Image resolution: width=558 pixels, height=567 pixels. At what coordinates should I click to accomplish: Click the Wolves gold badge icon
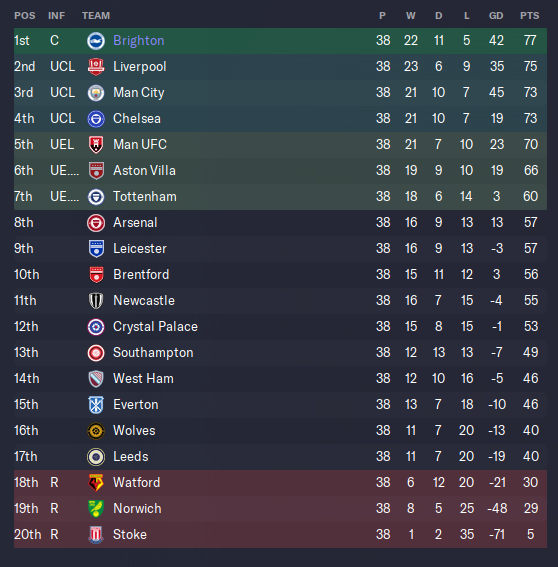[x=96, y=431]
